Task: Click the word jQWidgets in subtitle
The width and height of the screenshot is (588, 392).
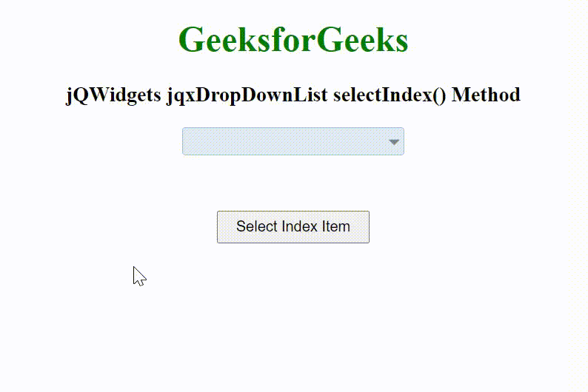Action: click(x=113, y=95)
